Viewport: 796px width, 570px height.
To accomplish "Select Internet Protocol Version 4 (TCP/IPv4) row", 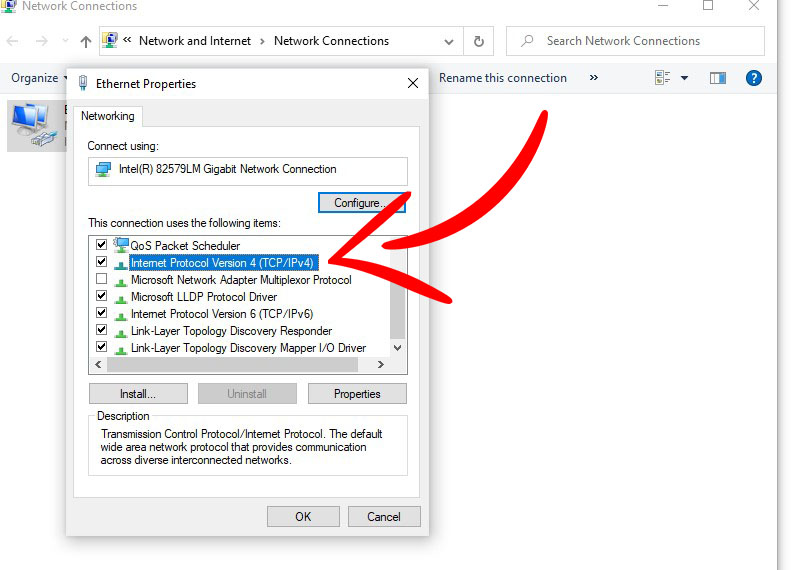I will [224, 263].
